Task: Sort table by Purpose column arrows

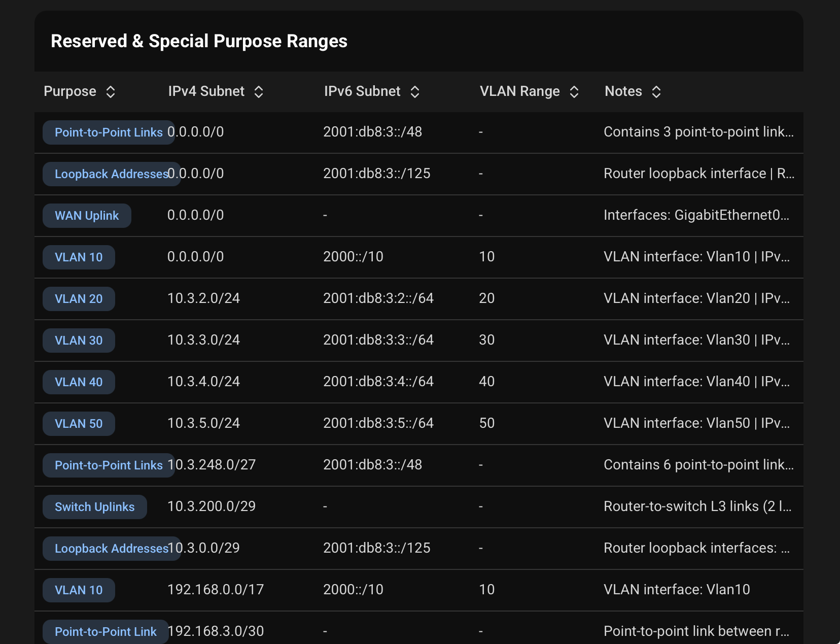Action: [111, 92]
